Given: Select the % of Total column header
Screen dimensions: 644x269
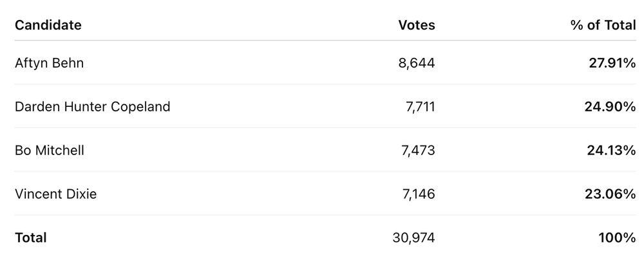Looking at the screenshot, I should (602, 26).
